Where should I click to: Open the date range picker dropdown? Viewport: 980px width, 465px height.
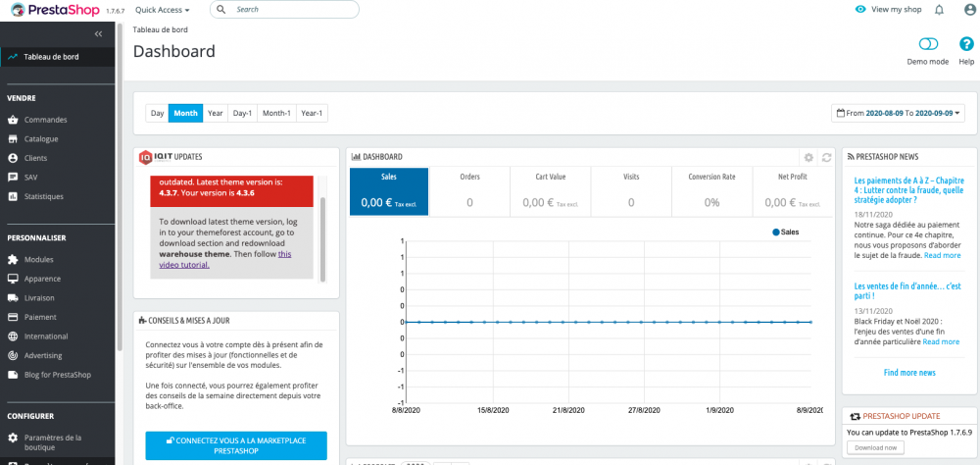[898, 113]
